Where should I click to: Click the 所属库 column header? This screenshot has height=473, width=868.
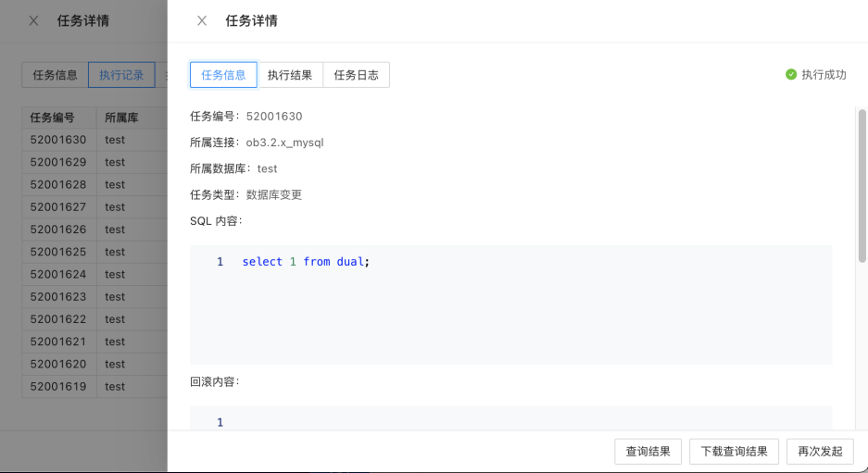click(132, 118)
